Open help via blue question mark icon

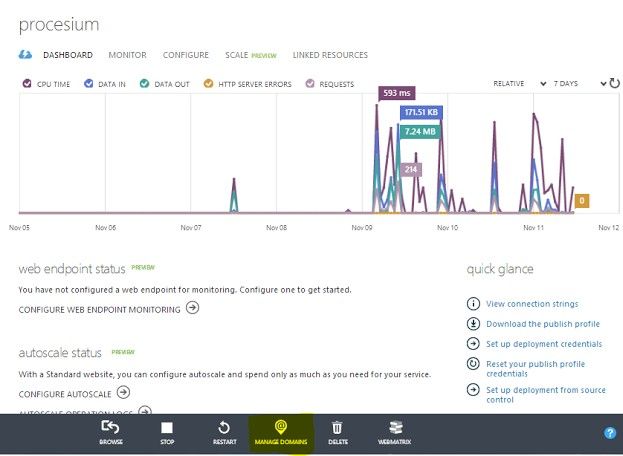pos(610,433)
